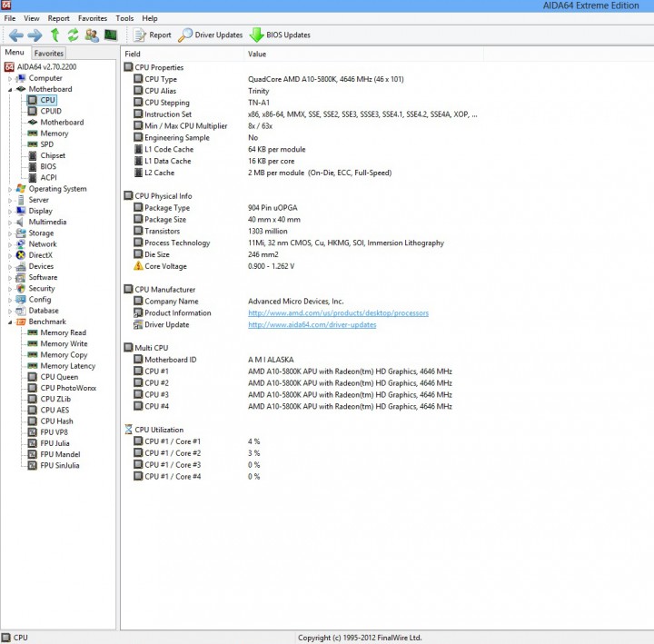The height and width of the screenshot is (644, 654).
Task: Select the CPU PhotoWorxx benchmark
Action: click(62, 388)
